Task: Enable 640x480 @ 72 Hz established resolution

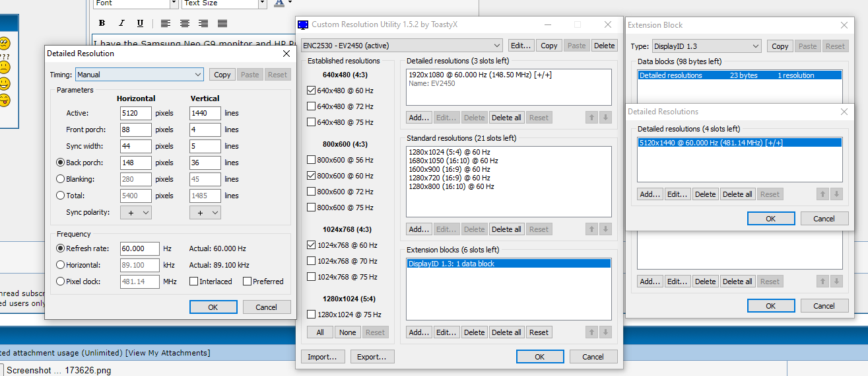Action: pos(312,106)
